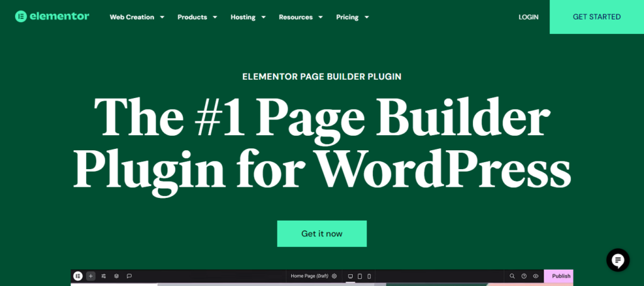Switch to tablet view mode

pyautogui.click(x=360, y=276)
